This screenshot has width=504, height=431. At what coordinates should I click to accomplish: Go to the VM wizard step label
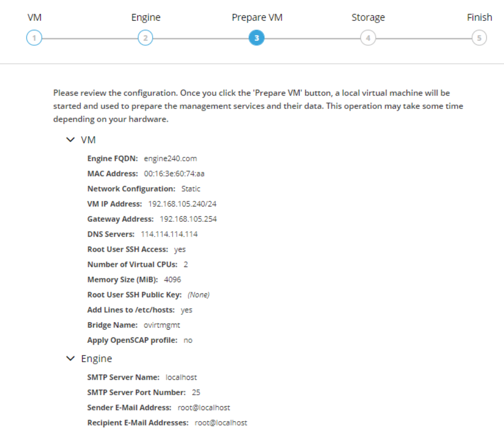tap(34, 18)
